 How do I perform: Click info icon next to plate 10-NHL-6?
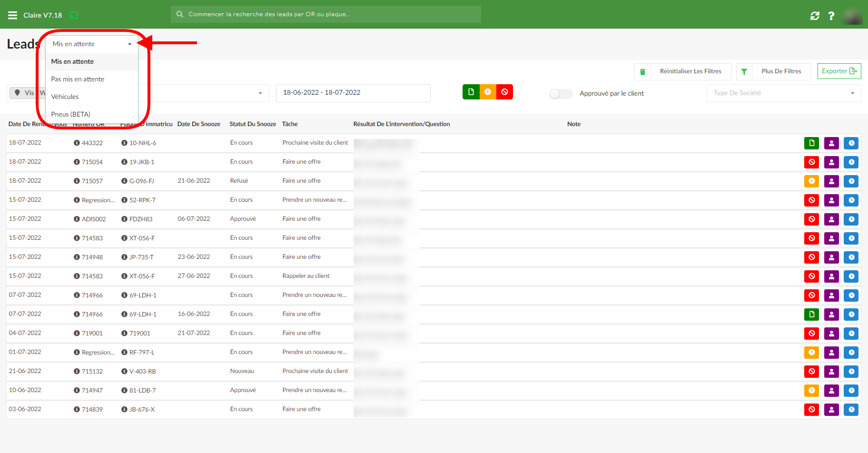(x=124, y=143)
